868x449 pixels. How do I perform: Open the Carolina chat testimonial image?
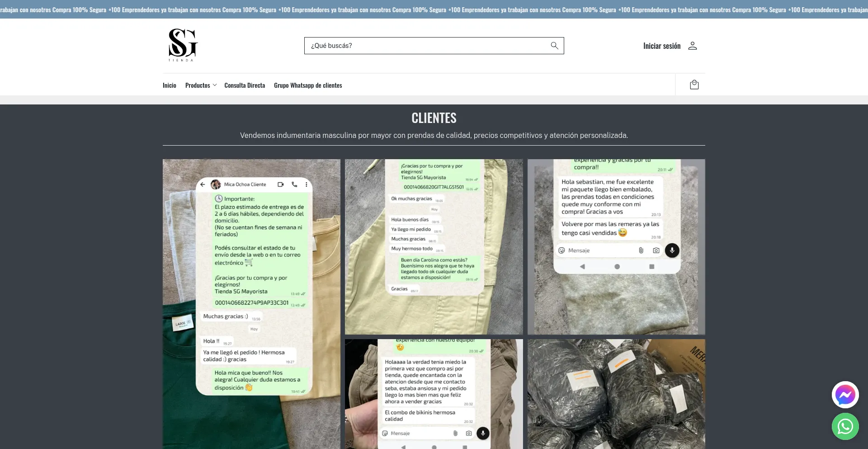[434, 246]
